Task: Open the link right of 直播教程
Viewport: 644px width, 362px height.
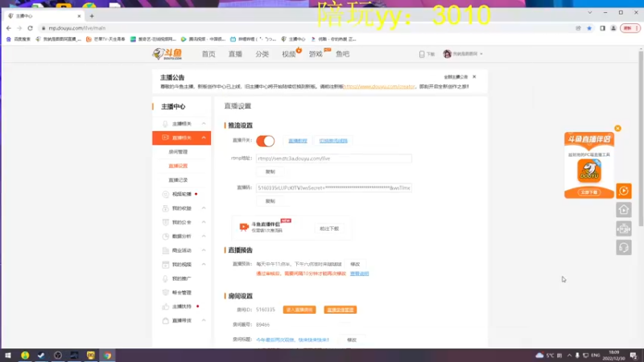Action: coord(333,141)
